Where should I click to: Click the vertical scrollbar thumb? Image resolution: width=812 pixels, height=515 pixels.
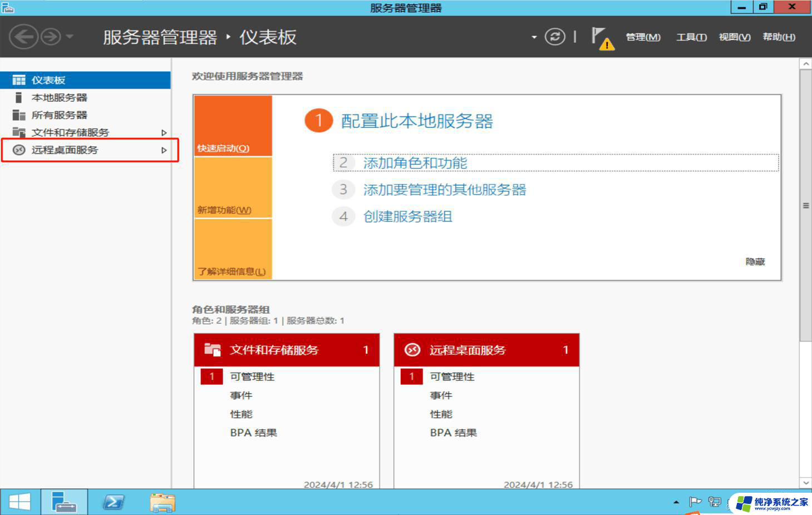(805, 205)
